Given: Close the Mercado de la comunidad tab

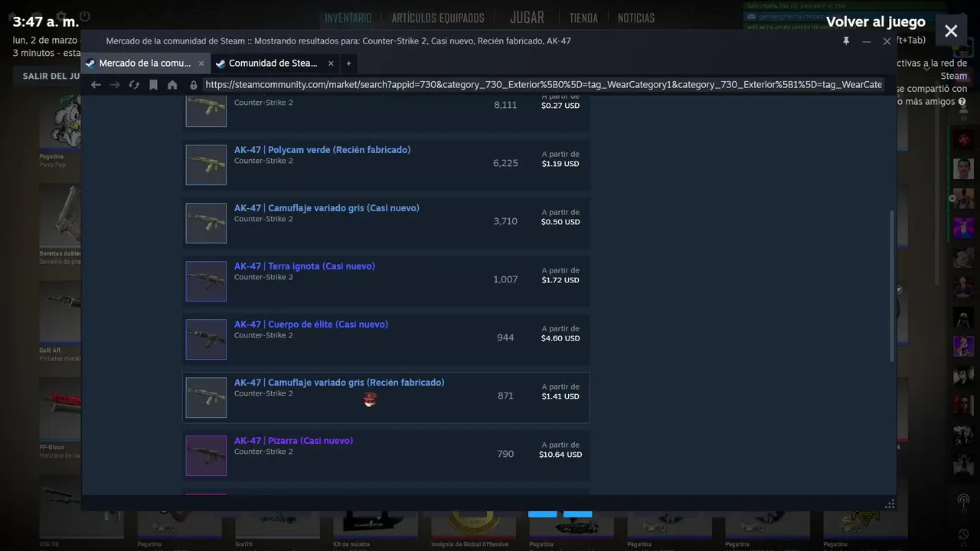Looking at the screenshot, I should [x=201, y=64].
